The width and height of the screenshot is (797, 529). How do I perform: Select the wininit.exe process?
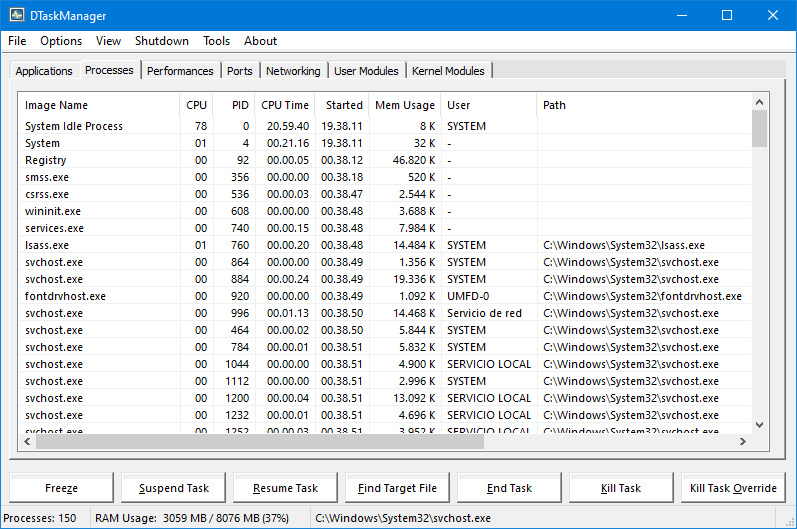coord(385,211)
